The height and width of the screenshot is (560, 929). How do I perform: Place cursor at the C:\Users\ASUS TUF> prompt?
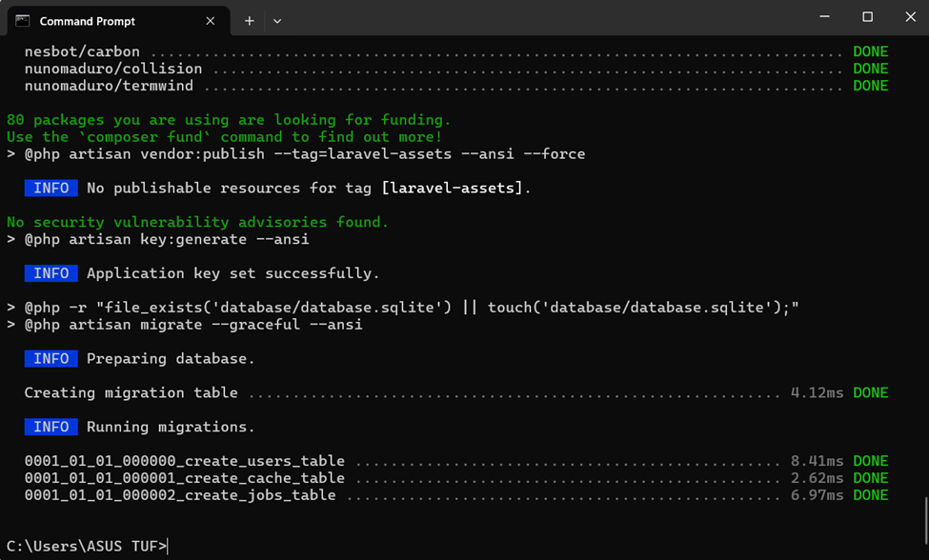pyautogui.click(x=168, y=547)
